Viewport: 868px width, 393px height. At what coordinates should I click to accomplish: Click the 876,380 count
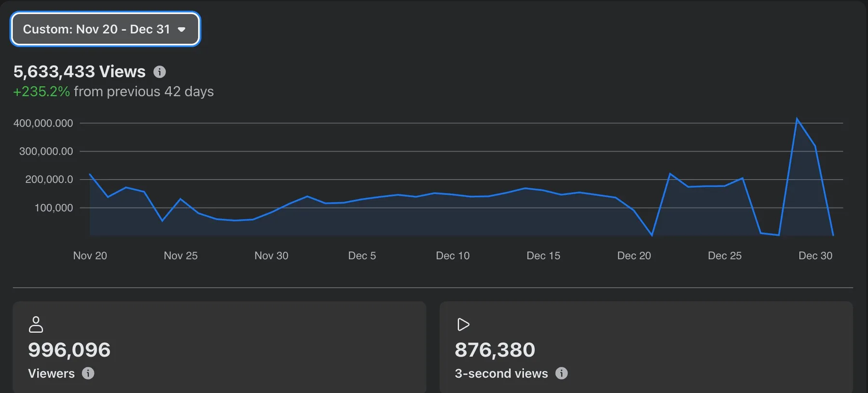[x=495, y=350]
